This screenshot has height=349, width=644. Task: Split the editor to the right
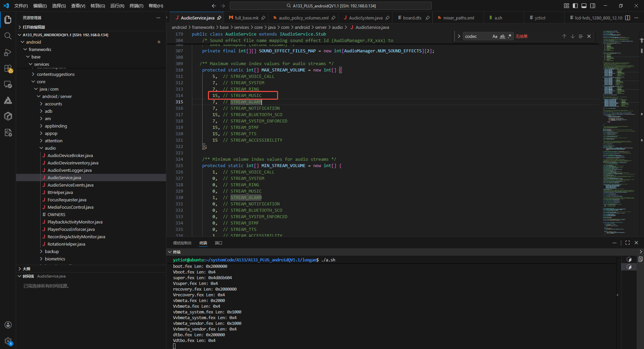pyautogui.click(x=628, y=18)
